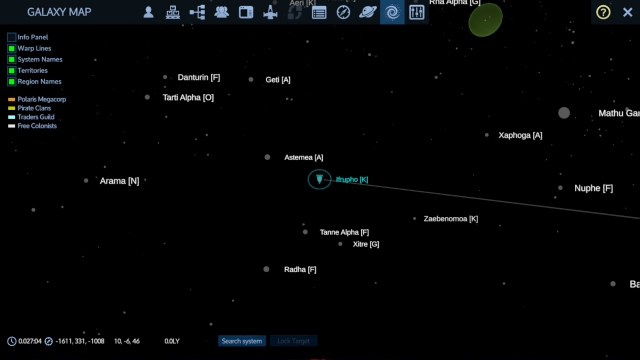Click the list log icon
This screenshot has height=360, width=640.
click(319, 12)
